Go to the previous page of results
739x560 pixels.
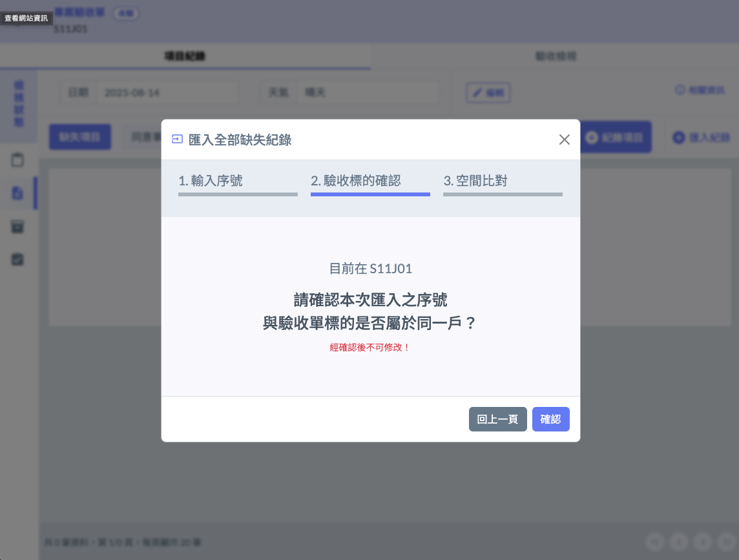coord(679,541)
